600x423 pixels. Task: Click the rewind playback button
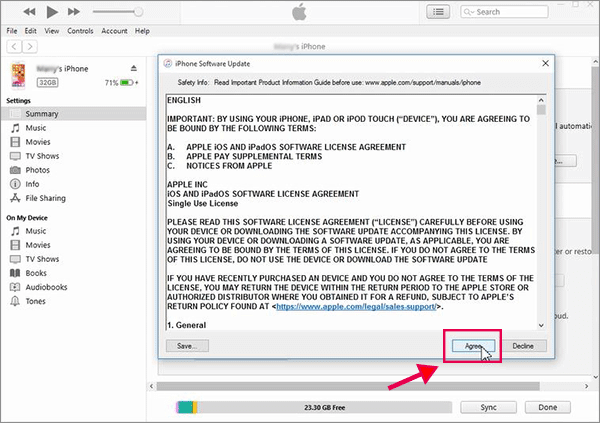[x=29, y=12]
